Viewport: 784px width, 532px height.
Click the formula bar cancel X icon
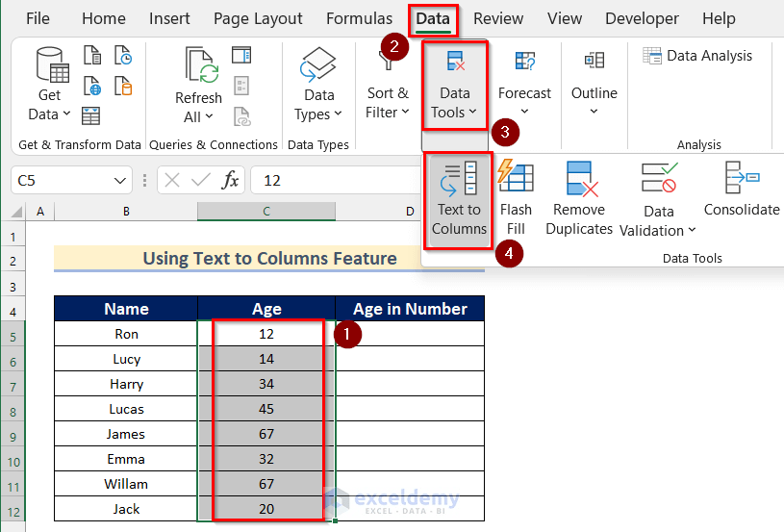[x=171, y=180]
